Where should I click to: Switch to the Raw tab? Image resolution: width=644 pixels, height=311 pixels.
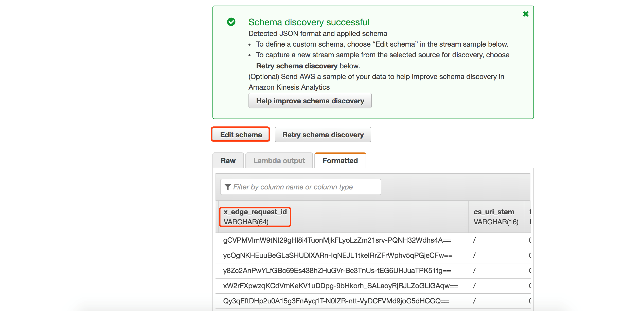pos(228,161)
